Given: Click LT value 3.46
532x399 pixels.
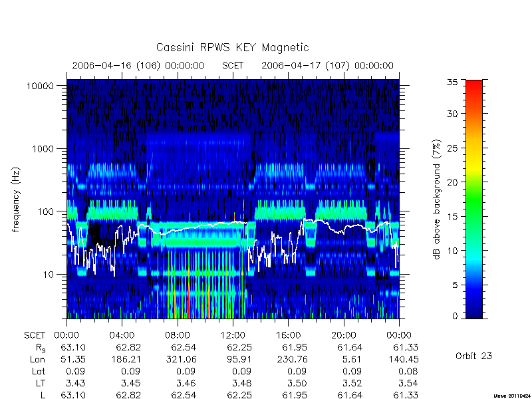Looking at the screenshot, I should 187,384.
